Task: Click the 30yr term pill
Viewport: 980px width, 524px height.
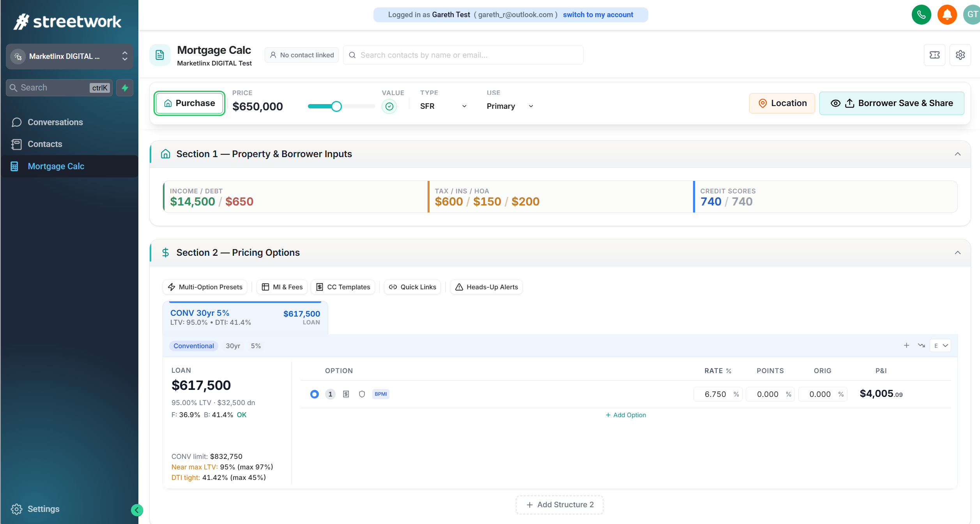Action: [x=233, y=346]
